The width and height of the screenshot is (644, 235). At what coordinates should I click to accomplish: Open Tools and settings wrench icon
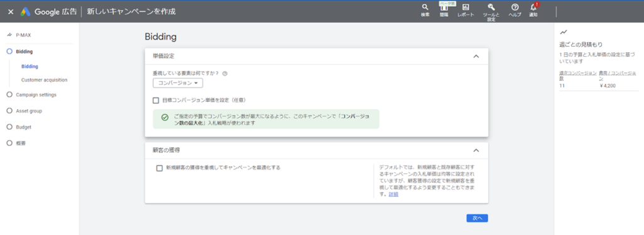[x=491, y=7]
